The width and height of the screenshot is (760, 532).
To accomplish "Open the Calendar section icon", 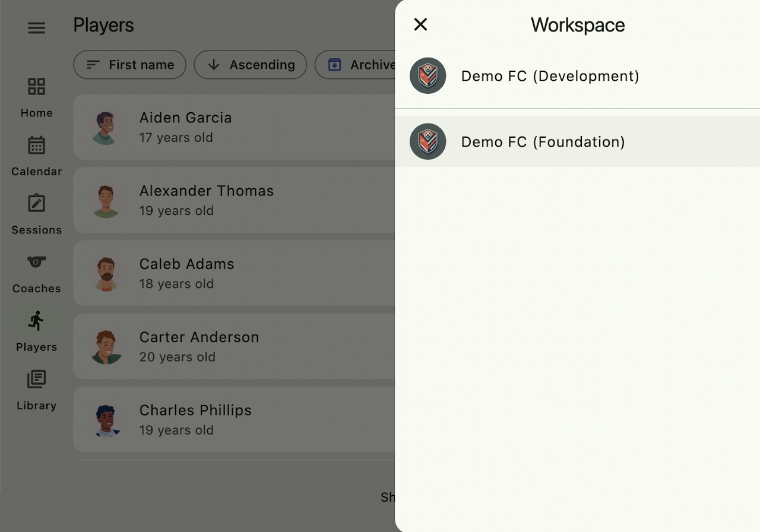I will [36, 145].
